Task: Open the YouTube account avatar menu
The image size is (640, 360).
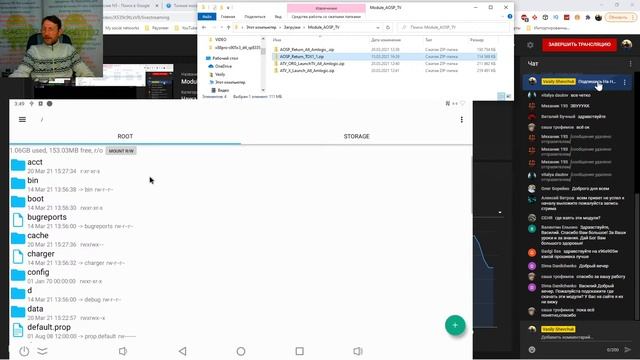Action: tap(627, 44)
